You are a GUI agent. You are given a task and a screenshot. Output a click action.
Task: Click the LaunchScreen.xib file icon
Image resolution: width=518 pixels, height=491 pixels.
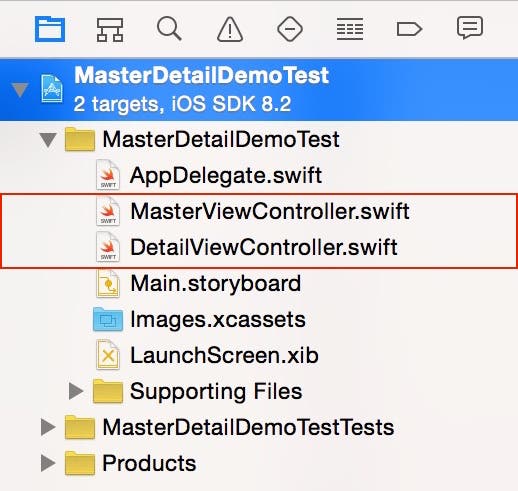[x=108, y=355]
